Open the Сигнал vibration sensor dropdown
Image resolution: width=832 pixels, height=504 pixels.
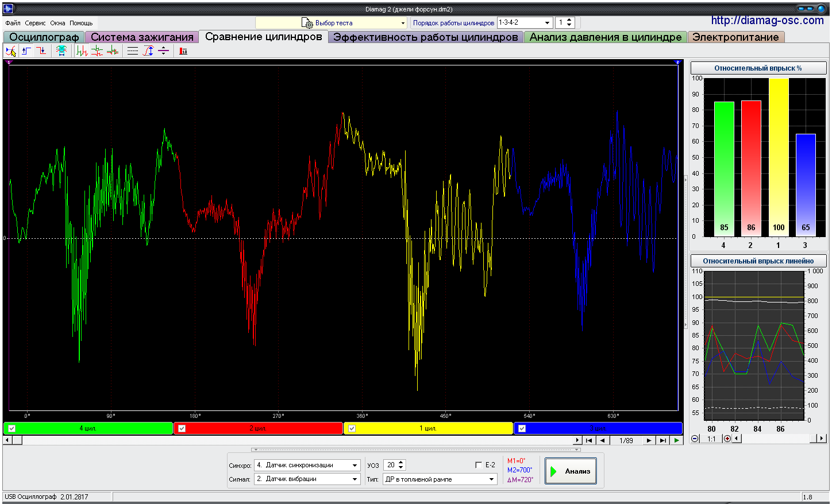307,479
